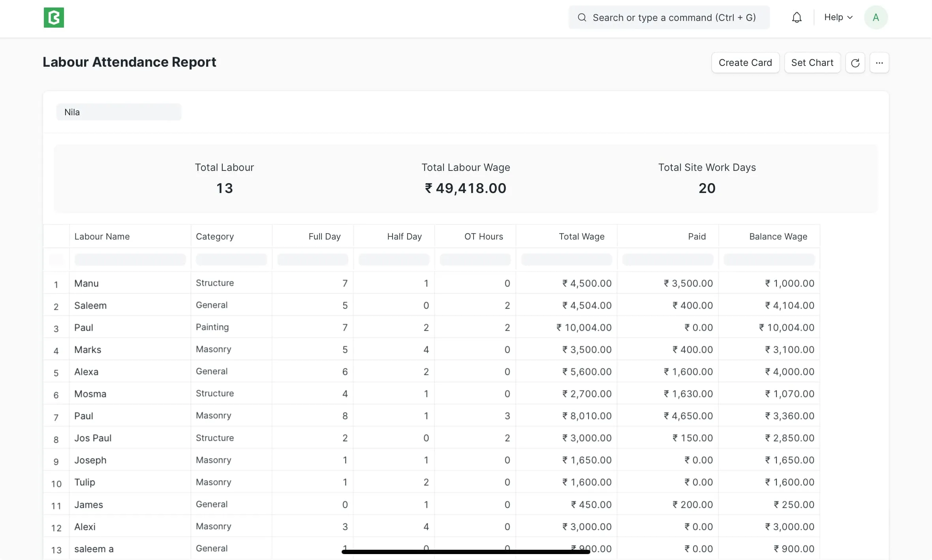Click the Total Wage column filter box
The height and width of the screenshot is (560, 932).
point(566,260)
